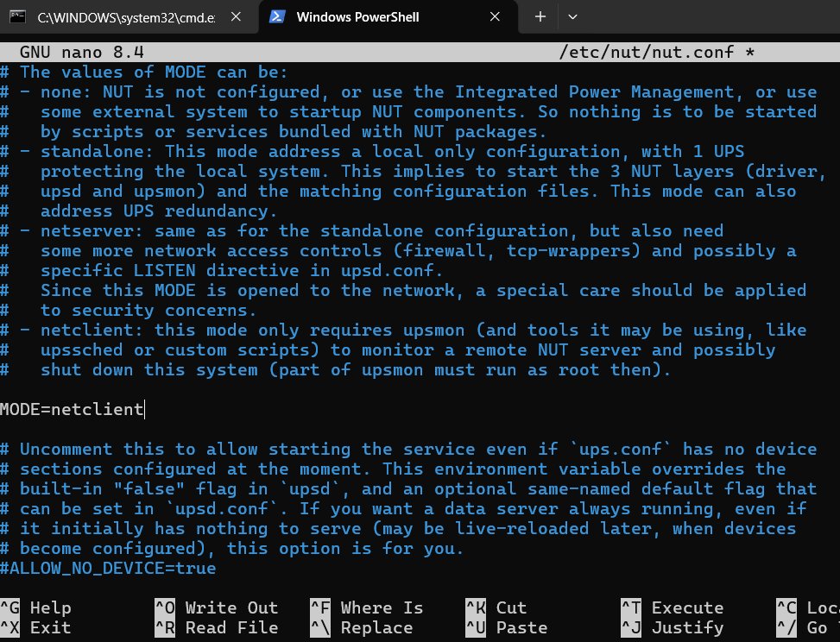Open a new terminal tab with plus
Screen dimensions: 840x642
(x=540, y=16)
